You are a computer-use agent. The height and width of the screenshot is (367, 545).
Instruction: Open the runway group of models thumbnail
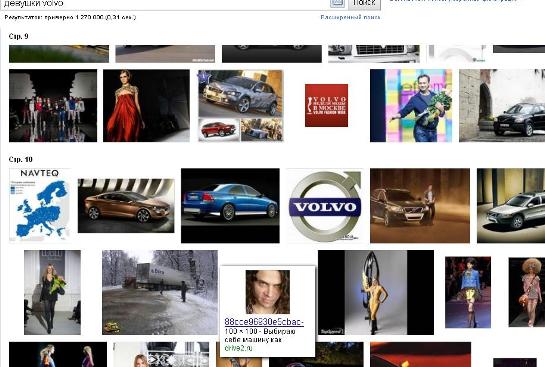53,106
